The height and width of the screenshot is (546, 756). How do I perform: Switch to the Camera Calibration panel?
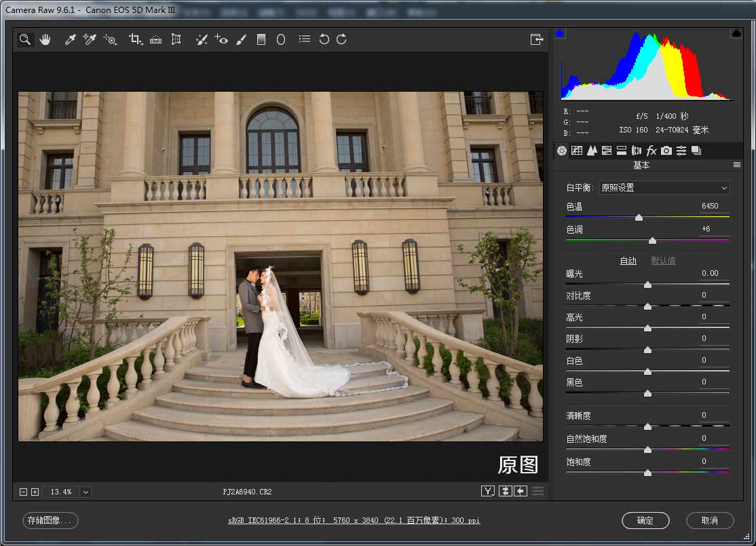click(x=666, y=150)
